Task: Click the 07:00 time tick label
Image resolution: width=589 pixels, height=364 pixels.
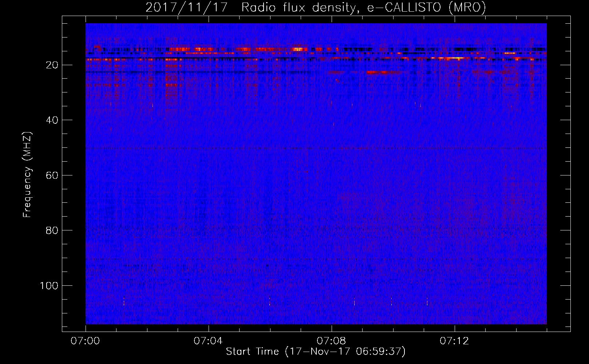Action: click(x=85, y=341)
